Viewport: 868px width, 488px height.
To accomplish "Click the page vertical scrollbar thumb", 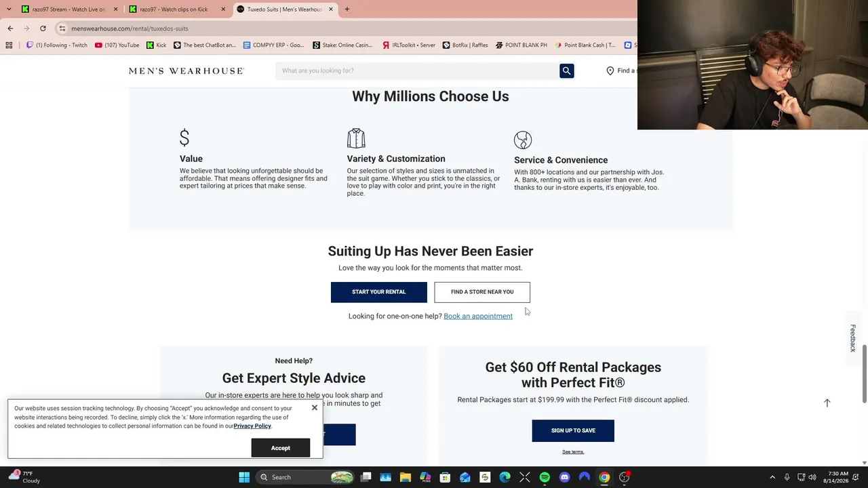I will pos(864,373).
